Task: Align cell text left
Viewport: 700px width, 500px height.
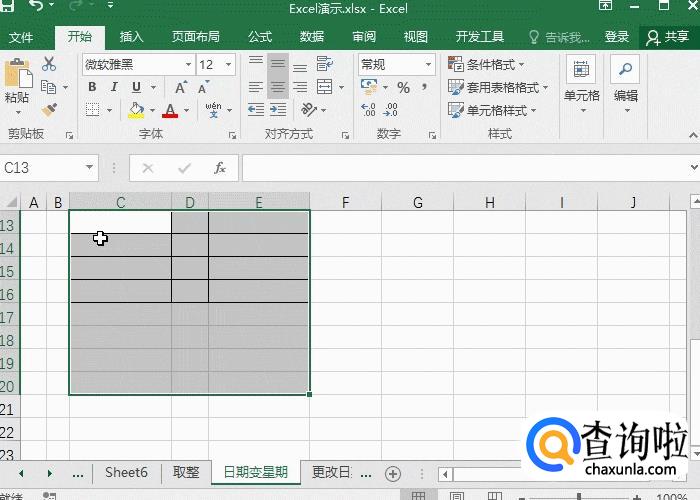Action: (x=256, y=87)
